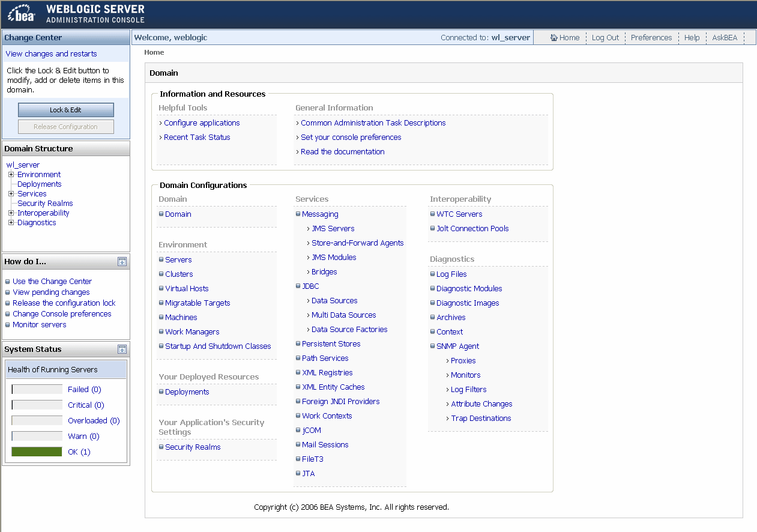This screenshot has height=532, width=757.
Task: Open the Clusters link
Action: 179,274
